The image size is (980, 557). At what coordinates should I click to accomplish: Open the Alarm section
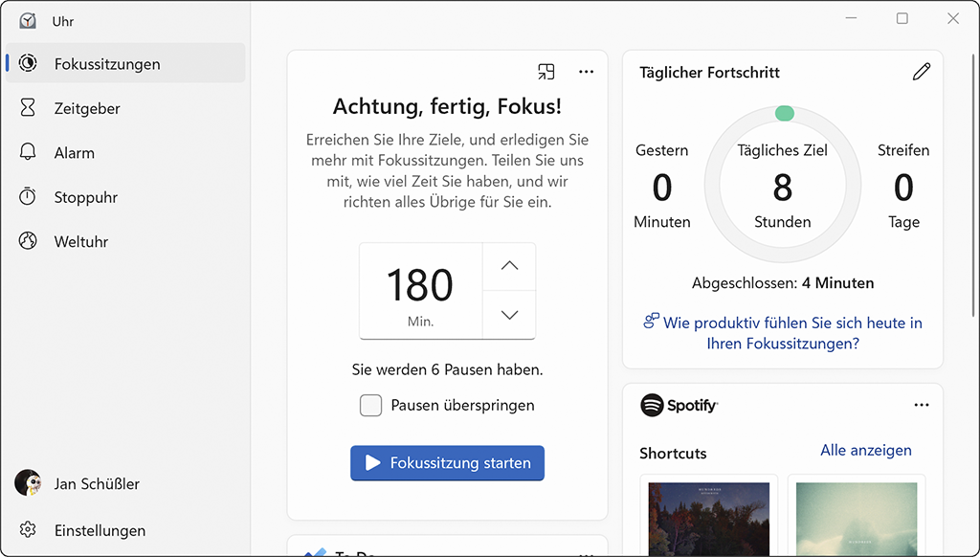click(74, 153)
